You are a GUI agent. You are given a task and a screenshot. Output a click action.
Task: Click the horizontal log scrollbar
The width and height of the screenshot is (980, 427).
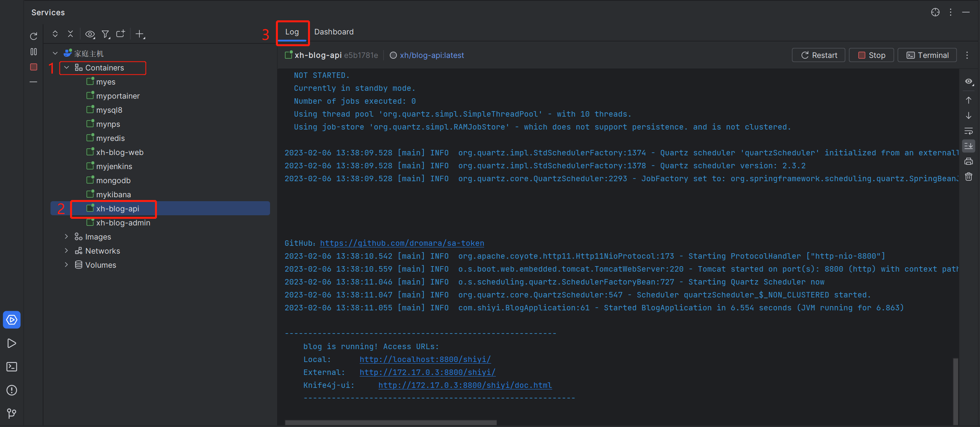[x=391, y=422]
